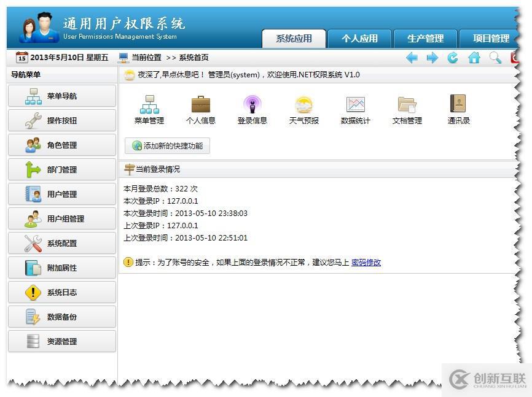Select 菜单导航 in navigation menu
The width and height of the screenshot is (532, 397).
click(62, 96)
